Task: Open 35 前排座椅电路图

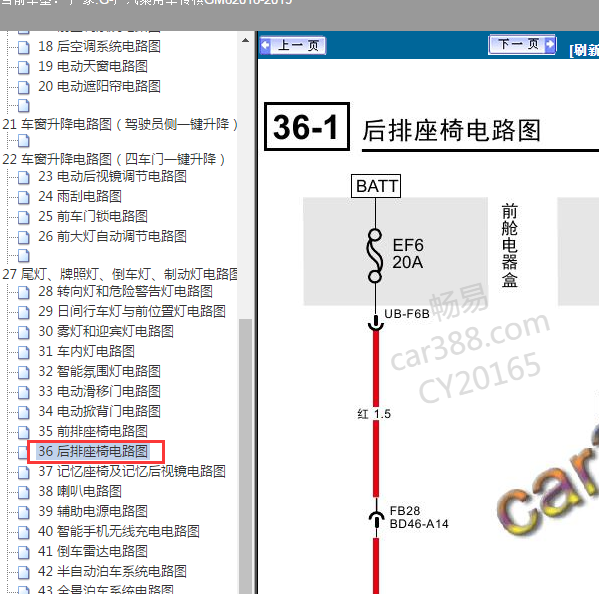Action: (x=93, y=431)
